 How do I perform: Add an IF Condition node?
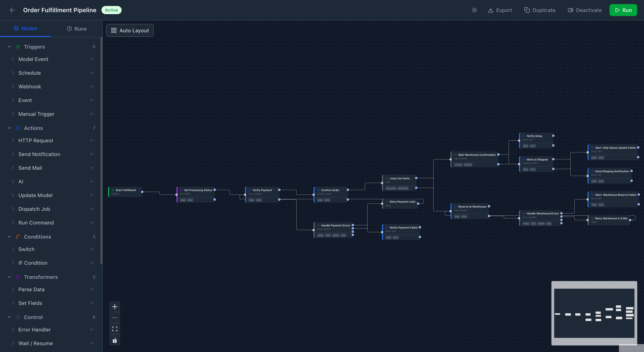(x=92, y=263)
